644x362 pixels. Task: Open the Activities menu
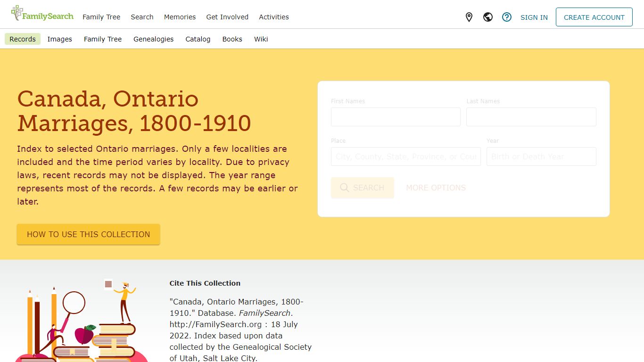274,17
